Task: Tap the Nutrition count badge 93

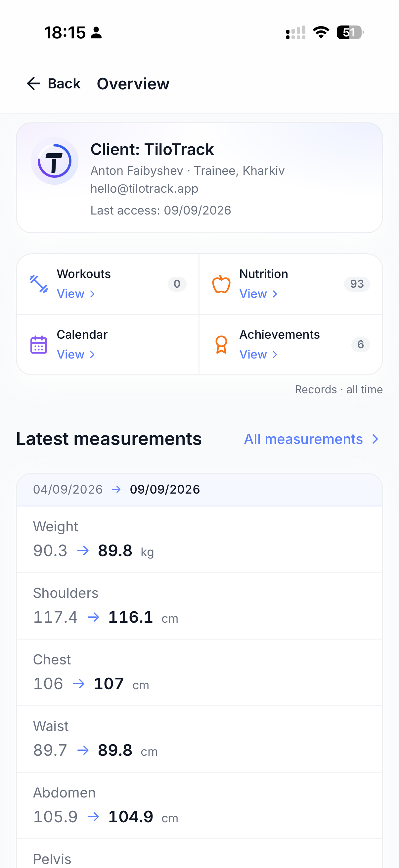Action: point(357,284)
